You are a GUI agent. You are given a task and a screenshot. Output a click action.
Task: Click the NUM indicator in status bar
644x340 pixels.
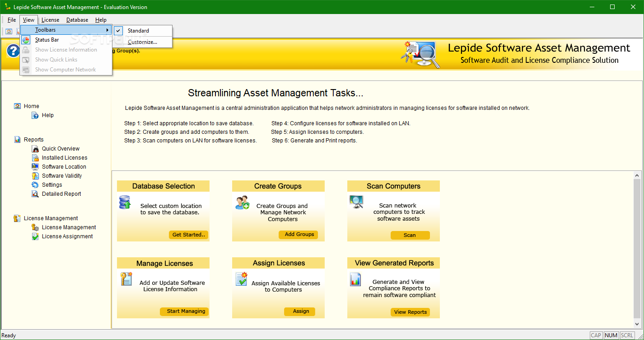point(611,335)
